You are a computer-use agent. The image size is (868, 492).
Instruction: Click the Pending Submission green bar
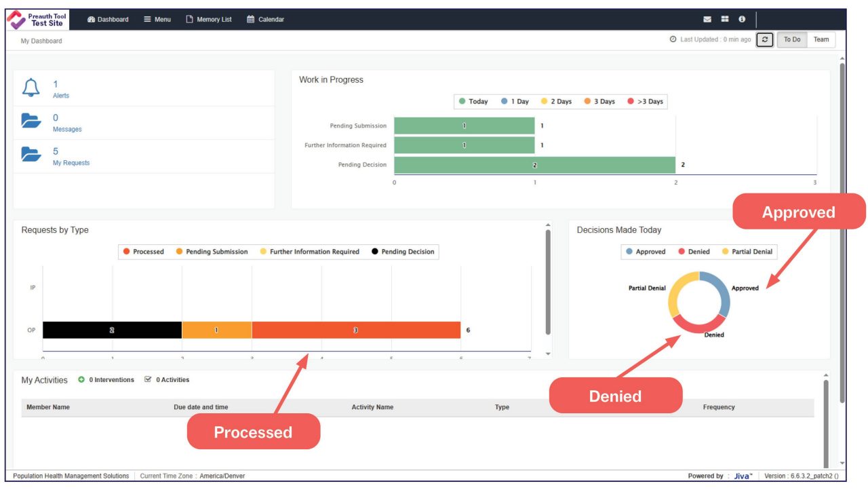pos(465,126)
